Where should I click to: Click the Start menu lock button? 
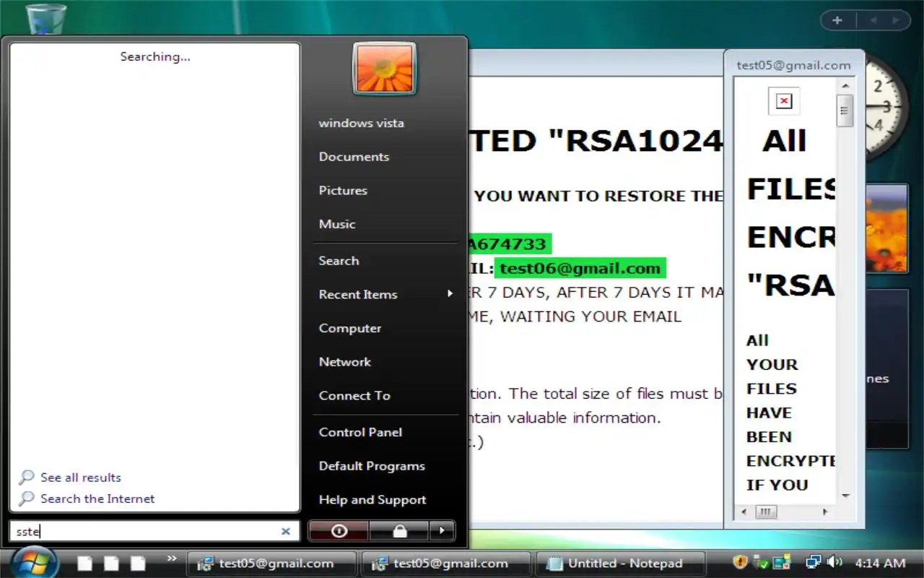click(399, 531)
